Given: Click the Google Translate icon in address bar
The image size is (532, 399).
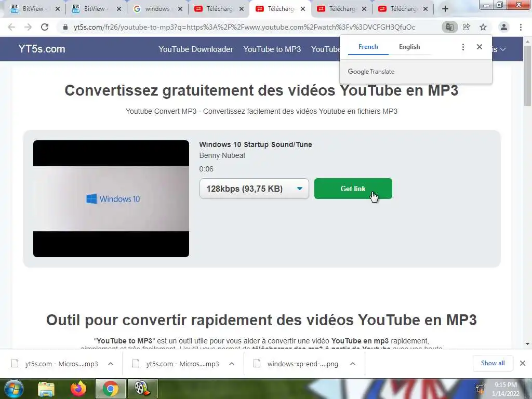Looking at the screenshot, I should [x=449, y=27].
